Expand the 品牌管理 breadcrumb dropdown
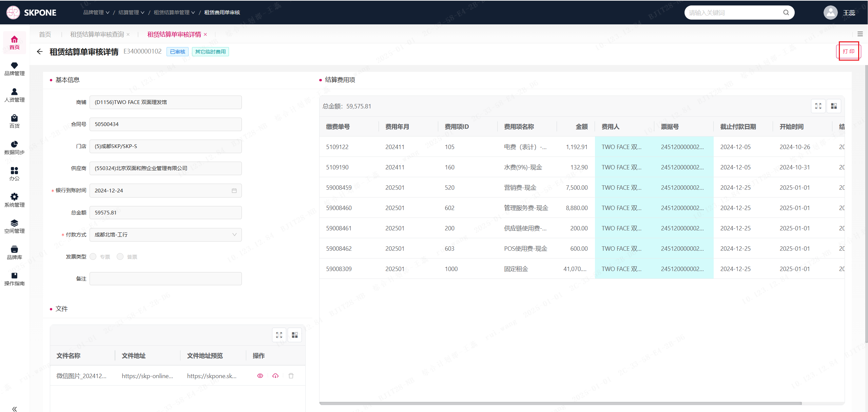 coord(96,13)
